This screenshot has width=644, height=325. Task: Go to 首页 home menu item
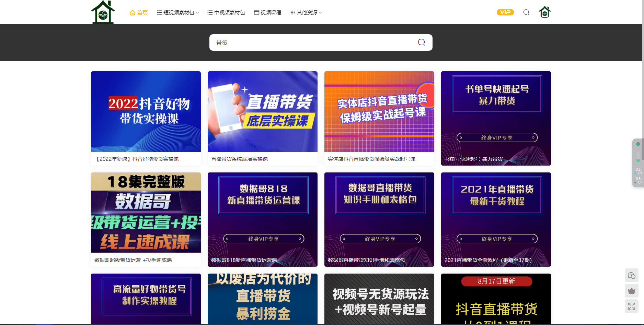[139, 13]
